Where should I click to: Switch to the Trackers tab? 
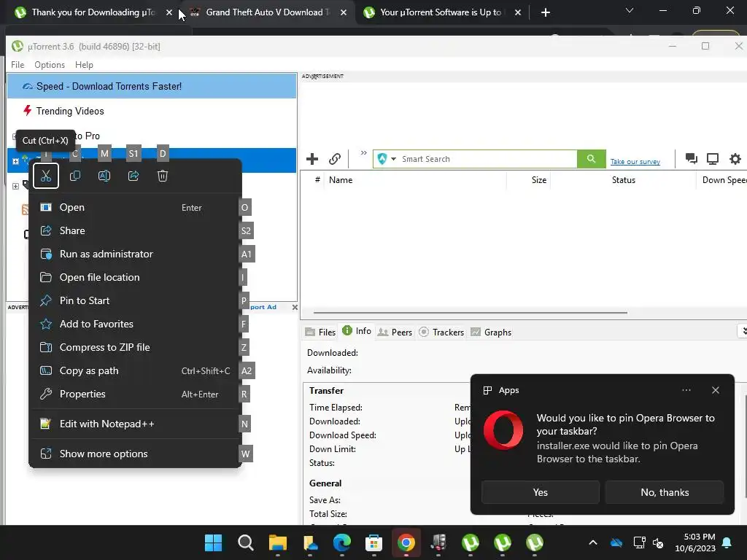click(x=441, y=332)
